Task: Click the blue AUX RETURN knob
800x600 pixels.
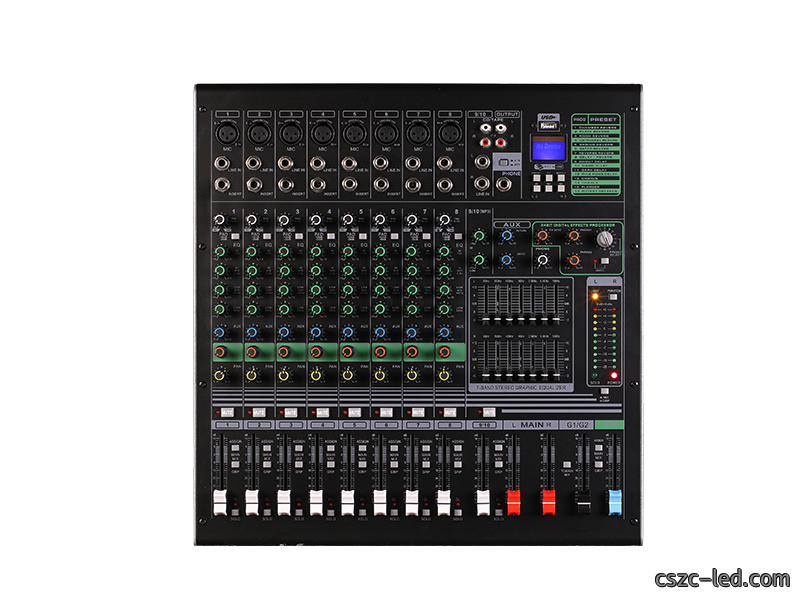Action: coord(506,236)
